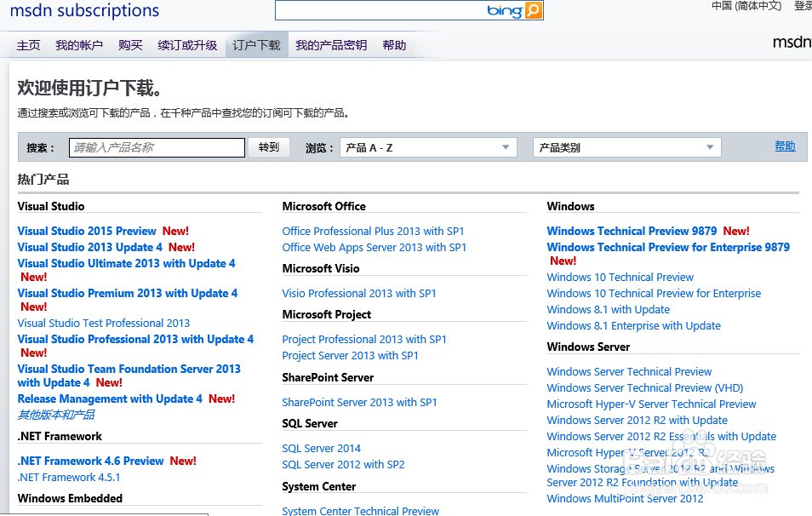
Task: Open Windows Storage Server 2012 R2 link
Action: pyautogui.click(x=660, y=475)
